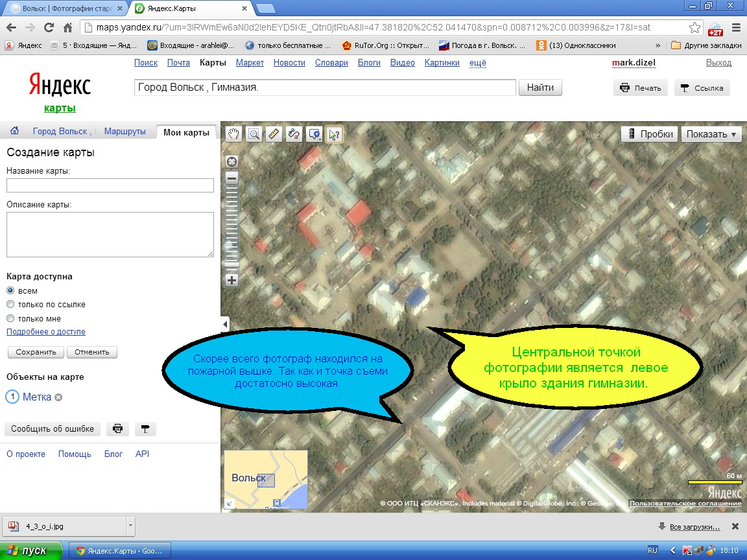747x560 pixels.
Task: Choose 'только по ссылке' radio option
Action: pos(10,304)
